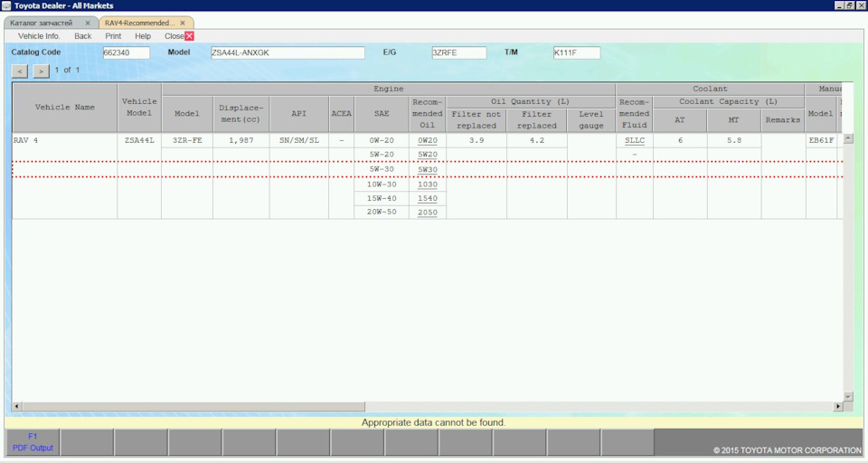Viewport: 868px width, 464px height.
Task: Click the EB61F transmission model cell
Action: (821, 140)
